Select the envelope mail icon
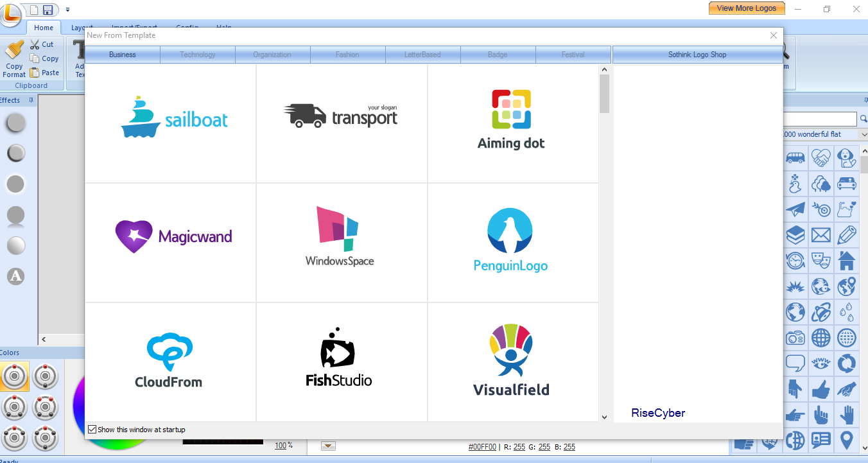 (821, 235)
